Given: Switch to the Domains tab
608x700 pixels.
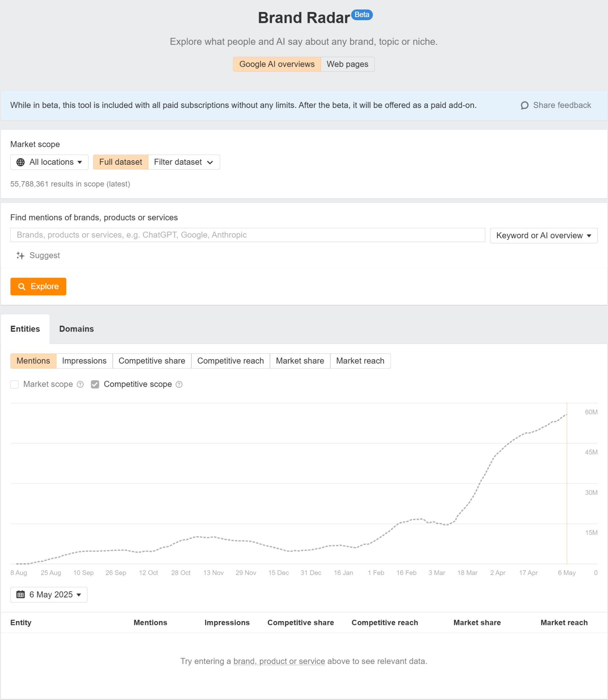Looking at the screenshot, I should click(76, 328).
